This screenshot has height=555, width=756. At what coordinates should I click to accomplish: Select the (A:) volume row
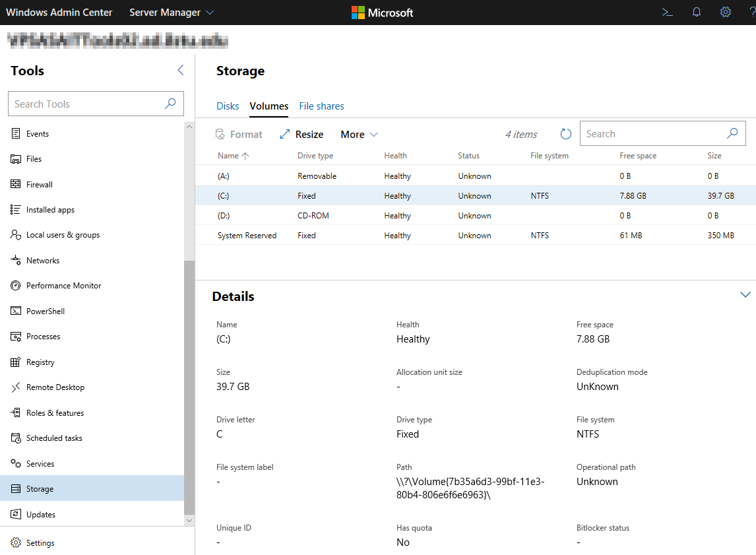[476, 176]
